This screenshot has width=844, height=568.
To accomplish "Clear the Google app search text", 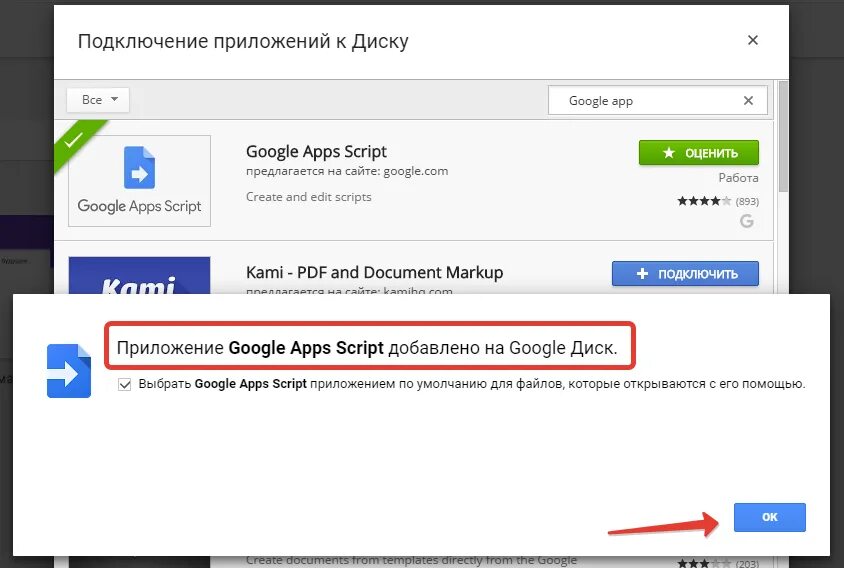I will point(748,100).
